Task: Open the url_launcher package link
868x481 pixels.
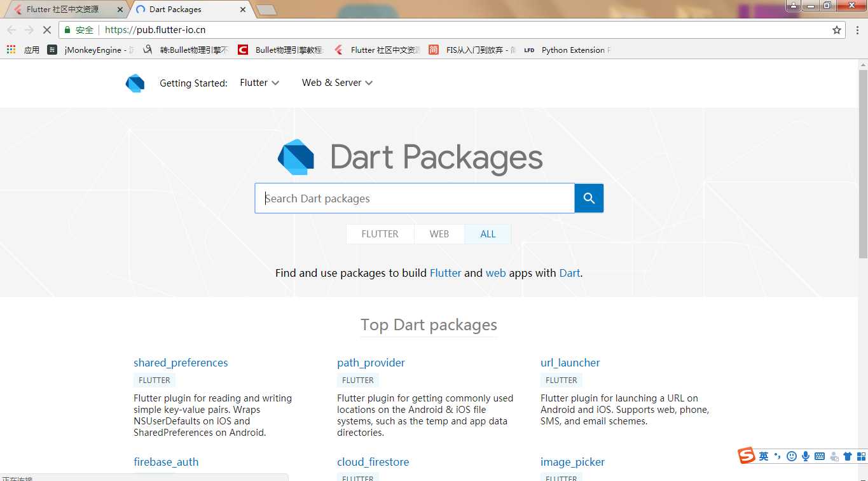Action: pos(570,363)
